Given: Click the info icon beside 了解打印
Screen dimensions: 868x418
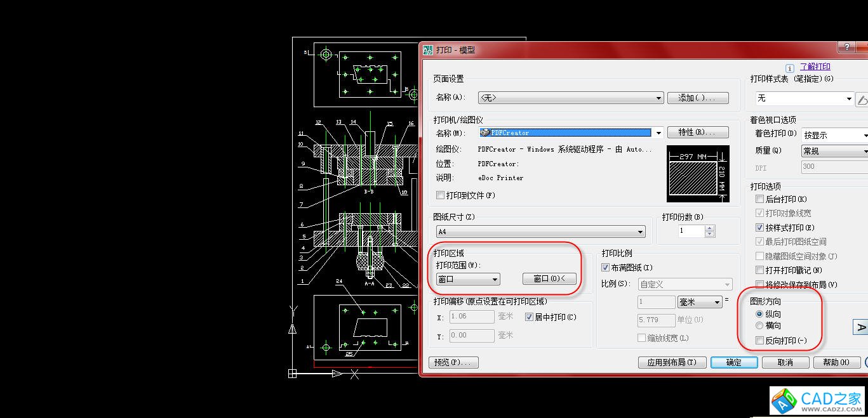Looking at the screenshot, I should point(789,68).
